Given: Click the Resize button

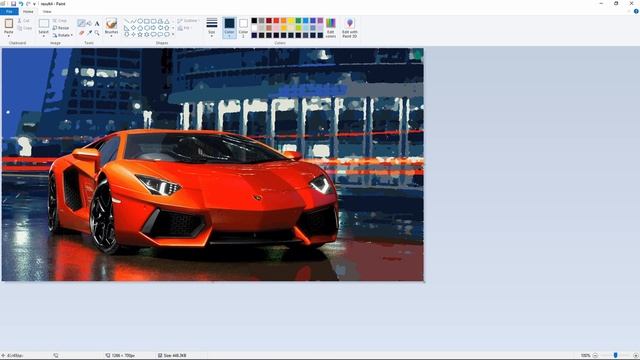Looking at the screenshot, I should (x=61, y=28).
